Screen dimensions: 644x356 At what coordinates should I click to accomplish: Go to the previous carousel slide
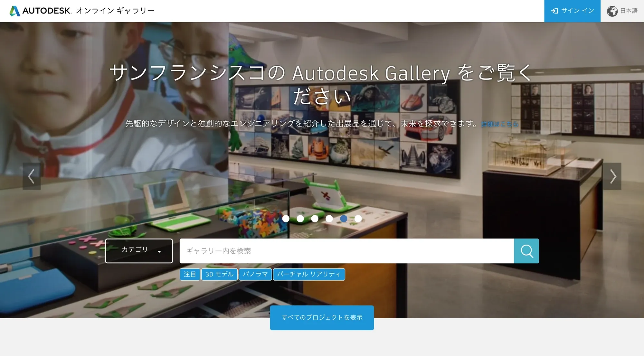tap(32, 176)
